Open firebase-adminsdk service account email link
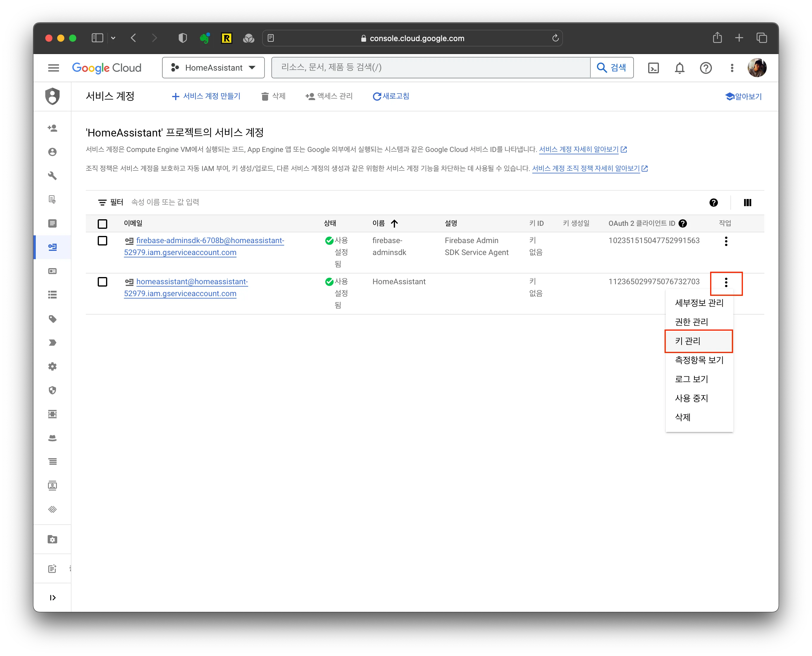The height and width of the screenshot is (656, 812). 204,246
